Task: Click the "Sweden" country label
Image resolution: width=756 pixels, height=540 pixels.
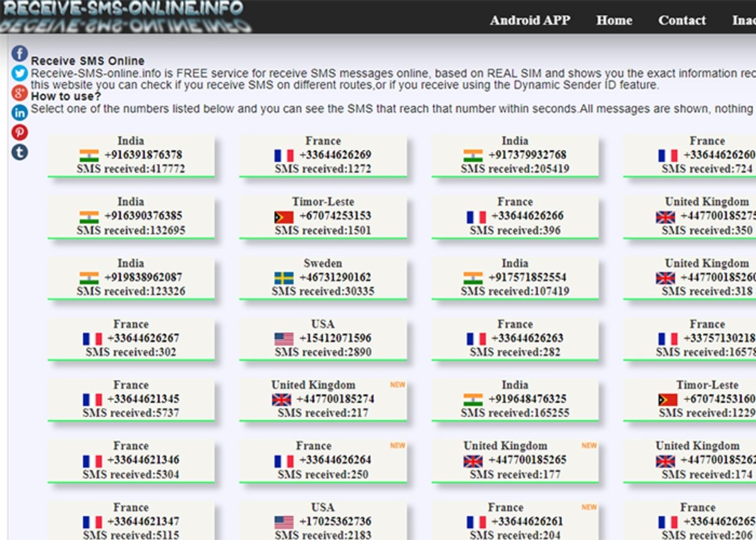Action: tap(323, 263)
